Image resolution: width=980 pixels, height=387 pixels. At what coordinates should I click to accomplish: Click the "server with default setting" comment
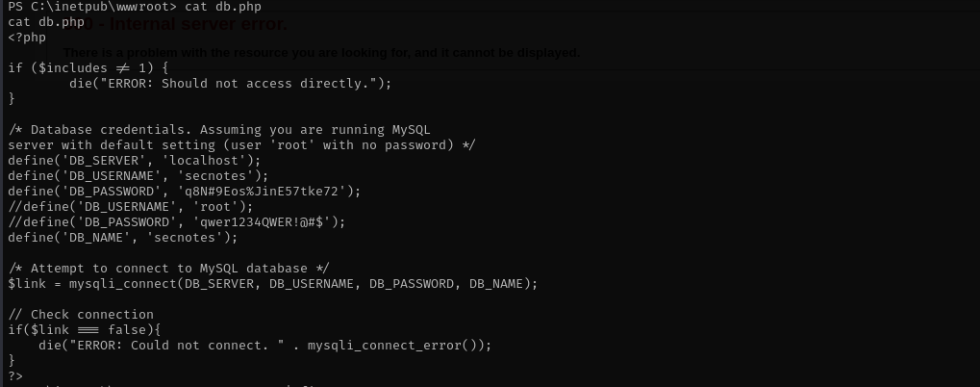point(242,145)
